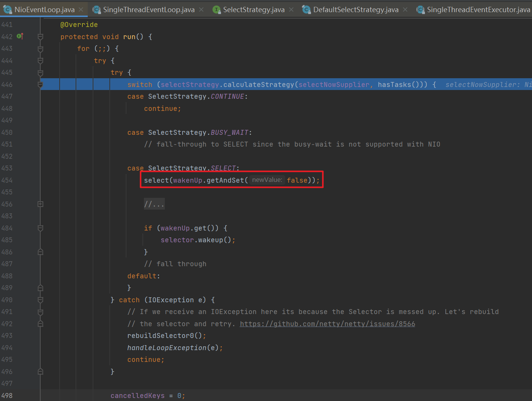The height and width of the screenshot is (401, 532).
Task: Close the DefaultSelectStrategy.java tab
Action: point(405,9)
